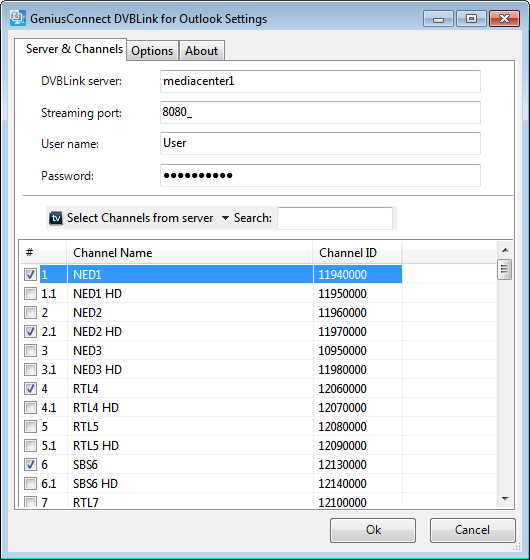530x560 pixels.
Task: Click channel number 4.1
Action: click(49, 408)
